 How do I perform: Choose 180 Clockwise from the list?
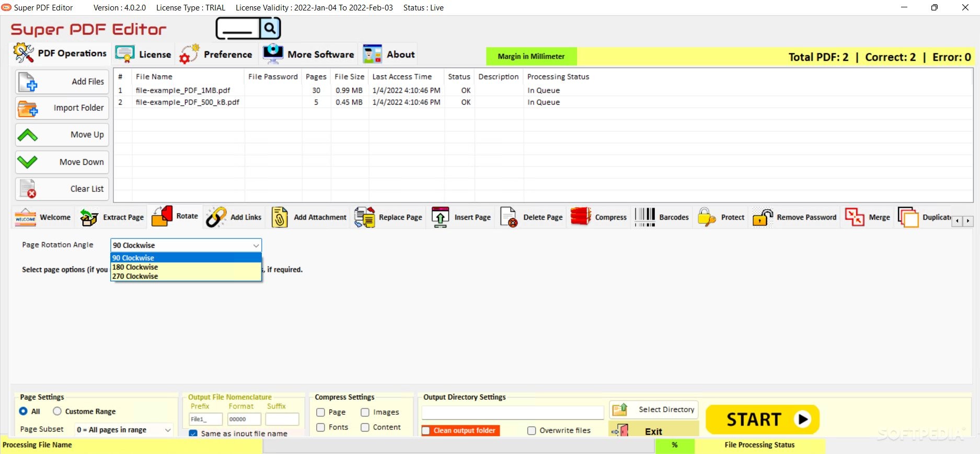coord(186,267)
